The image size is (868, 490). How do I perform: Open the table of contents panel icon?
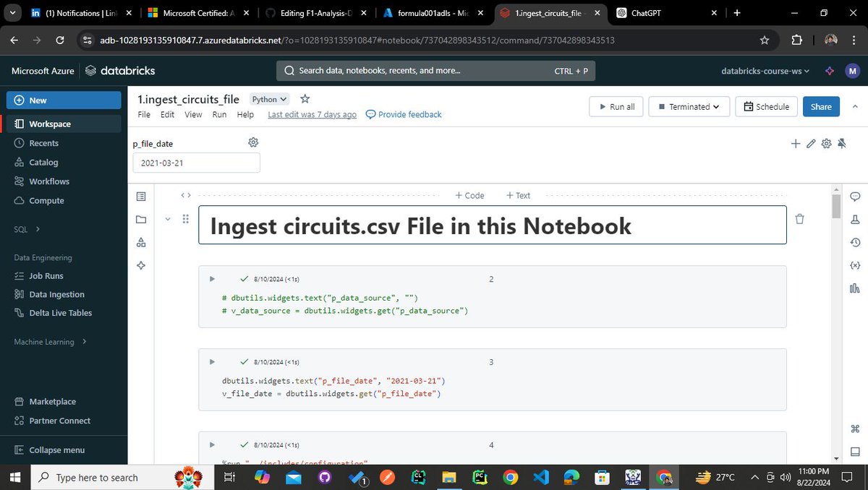pyautogui.click(x=141, y=197)
